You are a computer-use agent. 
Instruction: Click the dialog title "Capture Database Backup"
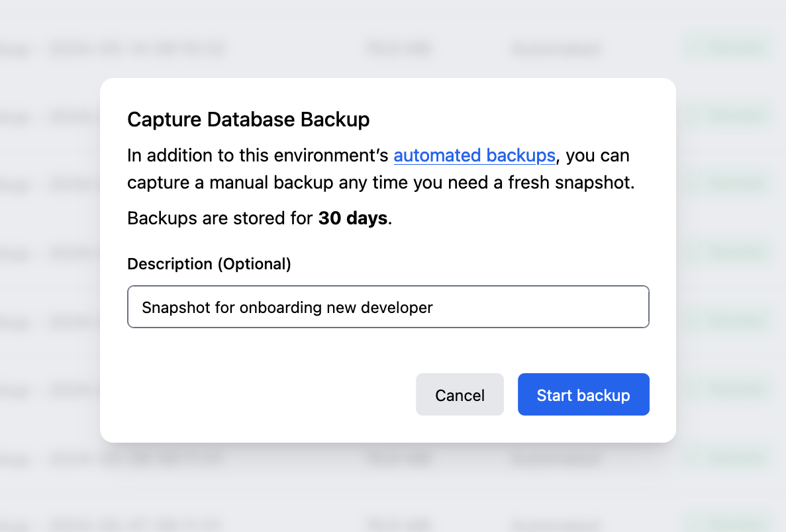[248, 119]
